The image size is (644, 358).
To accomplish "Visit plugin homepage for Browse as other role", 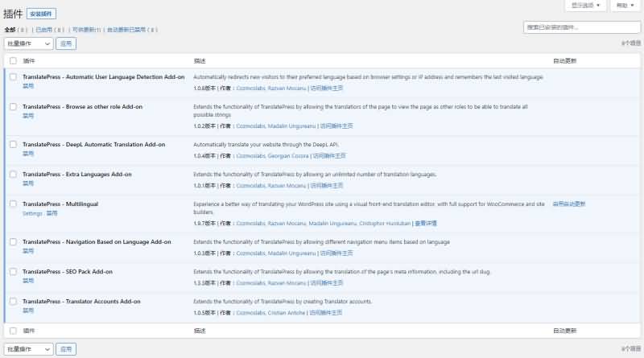I will (x=336, y=126).
